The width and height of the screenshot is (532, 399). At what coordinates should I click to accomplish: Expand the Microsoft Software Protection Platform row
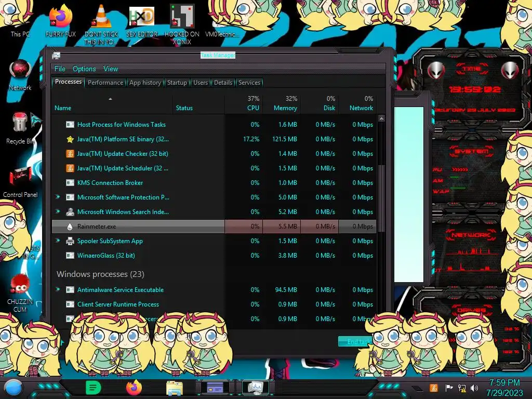point(58,197)
